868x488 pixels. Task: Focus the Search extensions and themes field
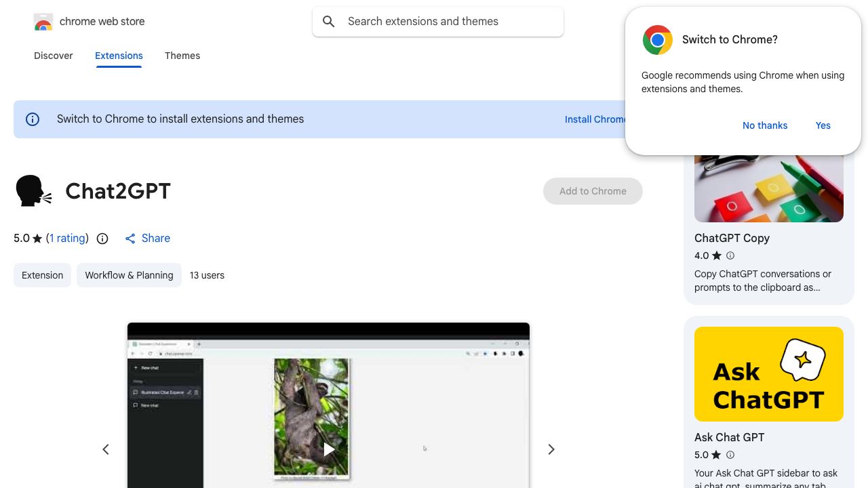pyautogui.click(x=438, y=22)
